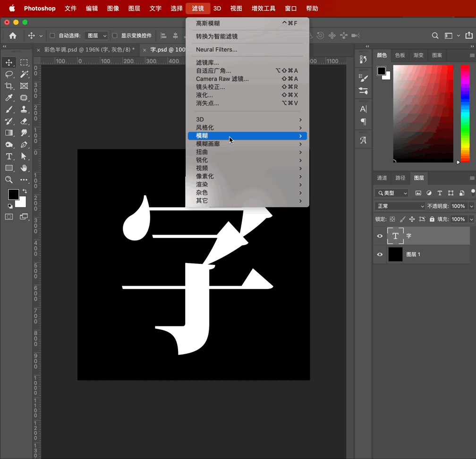Enable the 自动选择 checkbox
The height and width of the screenshot is (459, 476).
(x=52, y=35)
